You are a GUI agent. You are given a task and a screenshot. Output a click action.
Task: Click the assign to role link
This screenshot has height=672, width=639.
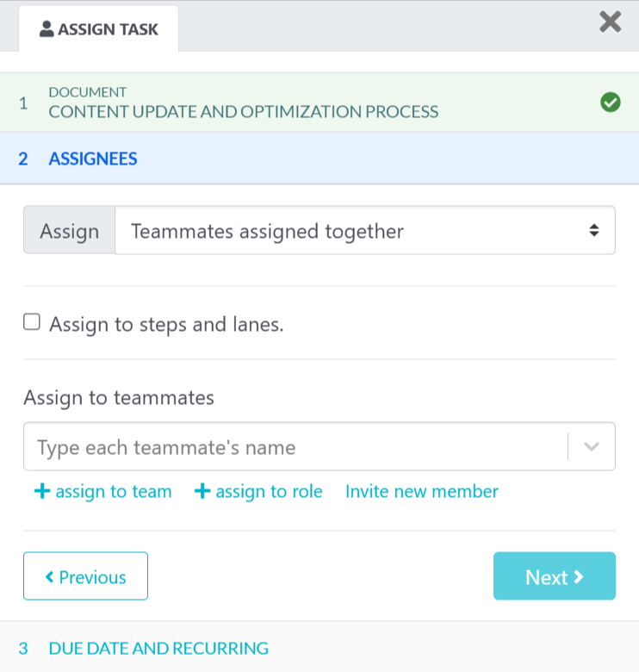point(269,491)
